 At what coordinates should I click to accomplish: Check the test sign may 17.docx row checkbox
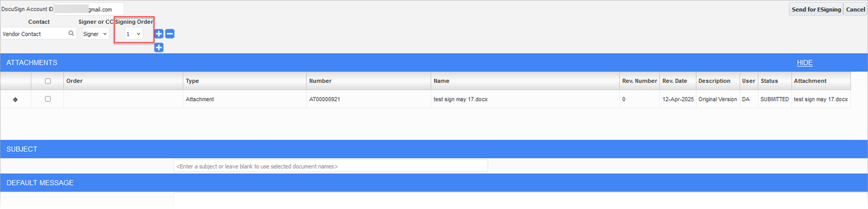coord(48,99)
